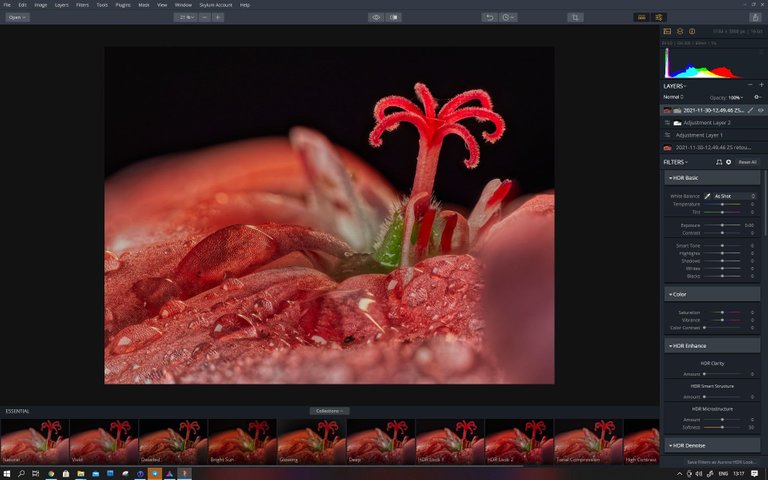
Task: Show the layers panel icon
Action: [x=680, y=31]
